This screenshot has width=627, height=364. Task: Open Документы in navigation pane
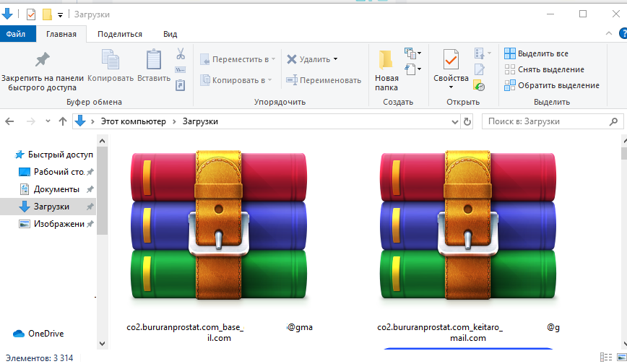(56, 189)
